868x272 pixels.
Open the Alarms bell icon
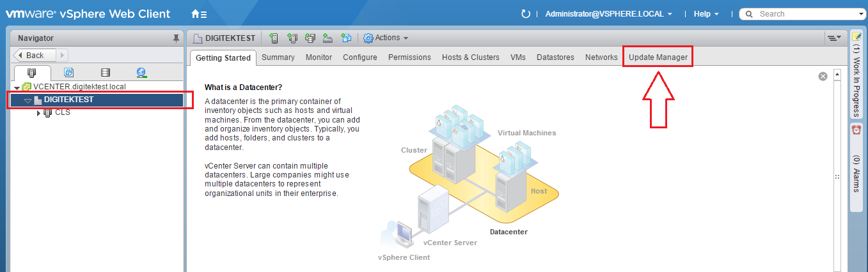pyautogui.click(x=856, y=130)
